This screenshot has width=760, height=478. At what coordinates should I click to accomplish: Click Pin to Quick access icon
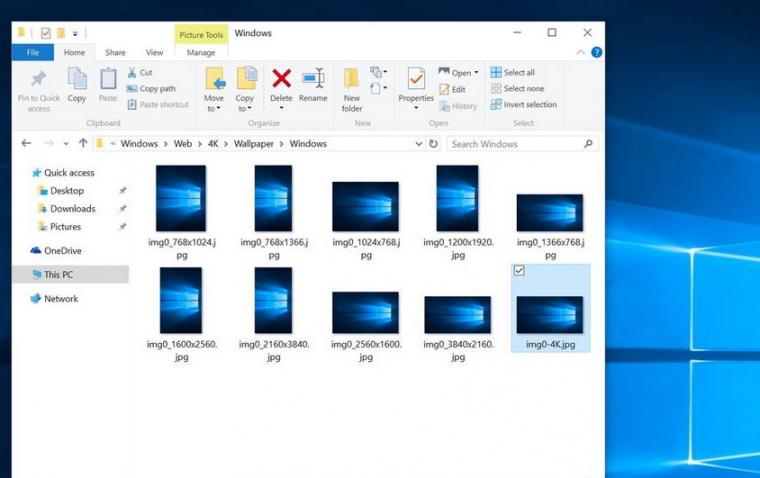pos(38,79)
